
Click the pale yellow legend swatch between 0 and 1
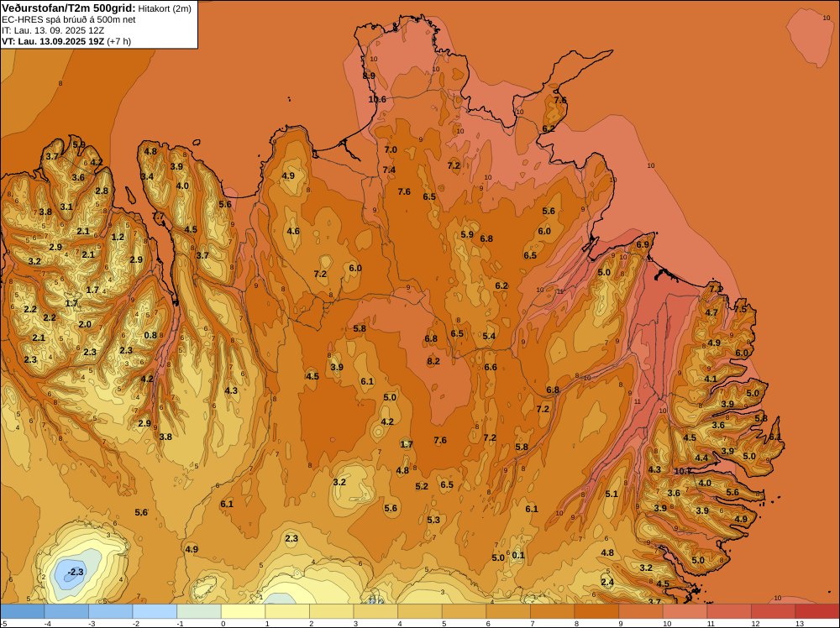click(244, 611)
